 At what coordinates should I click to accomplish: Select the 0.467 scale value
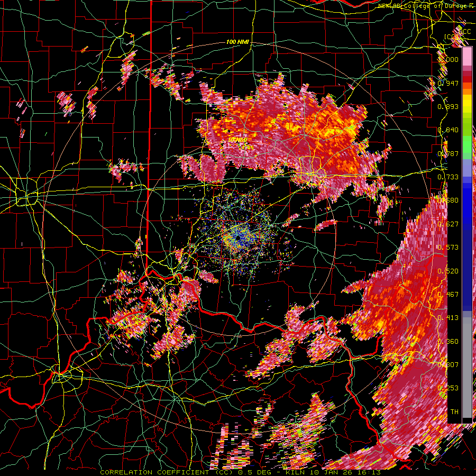tap(448, 295)
